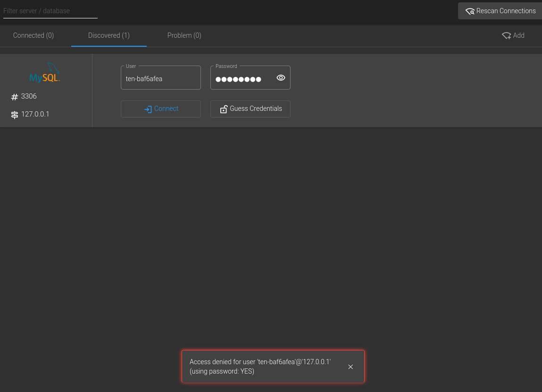The image size is (542, 392).
Task: Click the access denied error message text
Action: tap(260, 367)
